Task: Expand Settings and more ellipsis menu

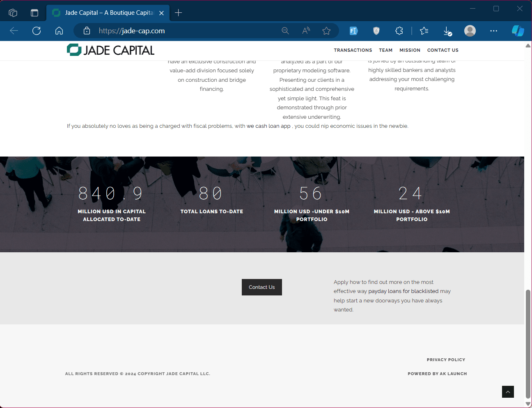Action: (x=493, y=31)
